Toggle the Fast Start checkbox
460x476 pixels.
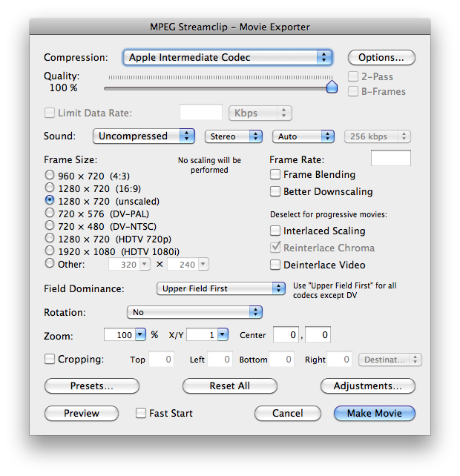click(x=141, y=413)
